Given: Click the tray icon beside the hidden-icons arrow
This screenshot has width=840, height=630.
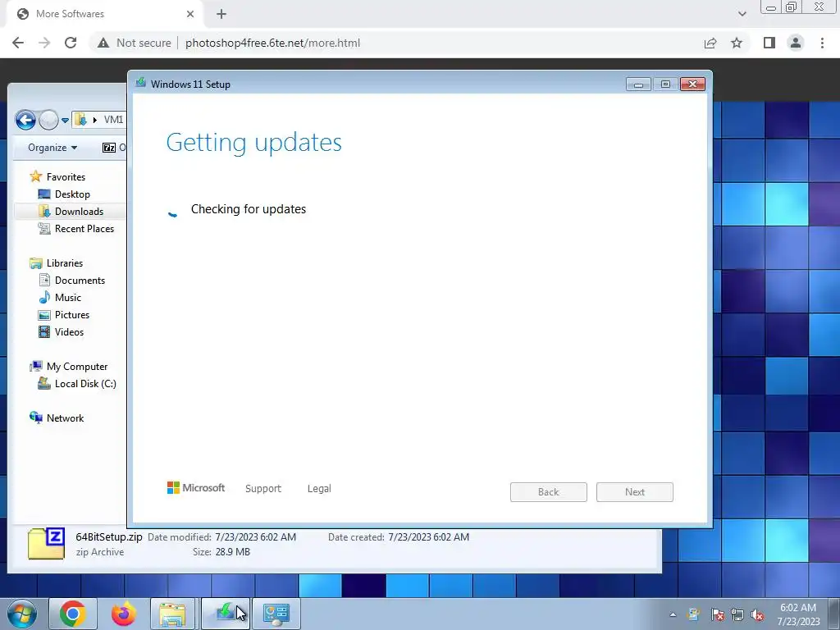Looking at the screenshot, I should [694, 614].
